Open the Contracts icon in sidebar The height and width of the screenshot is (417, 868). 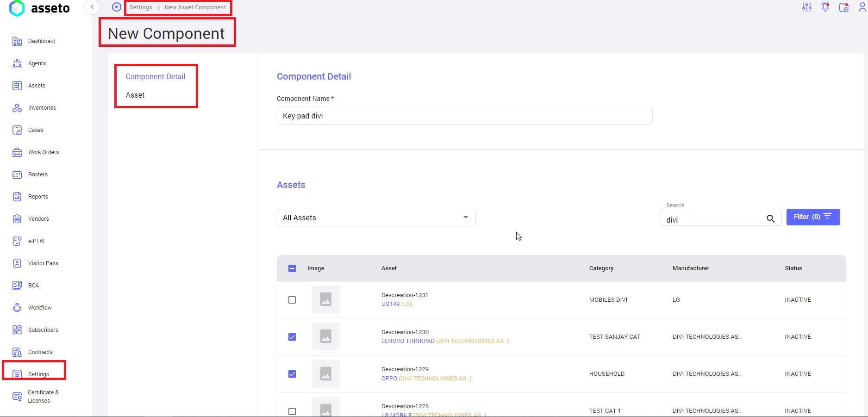click(x=17, y=352)
